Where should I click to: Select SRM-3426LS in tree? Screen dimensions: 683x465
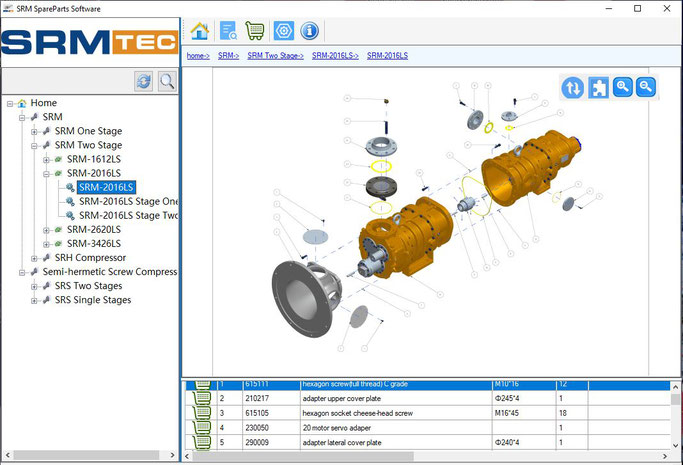point(94,244)
